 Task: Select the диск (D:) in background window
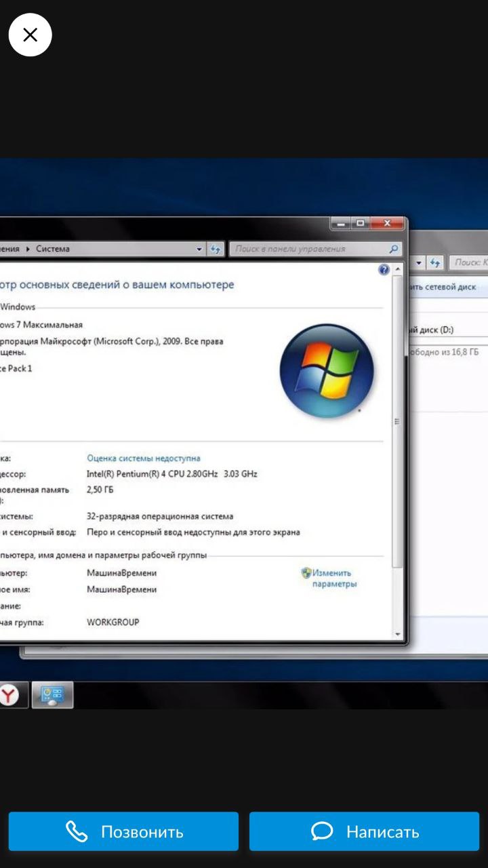click(x=431, y=330)
